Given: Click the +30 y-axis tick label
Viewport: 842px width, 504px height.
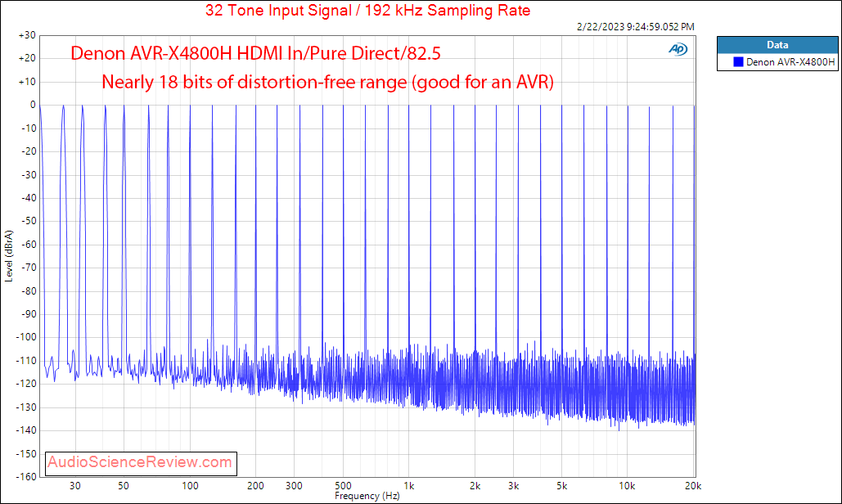Looking at the screenshot, I should [27, 35].
